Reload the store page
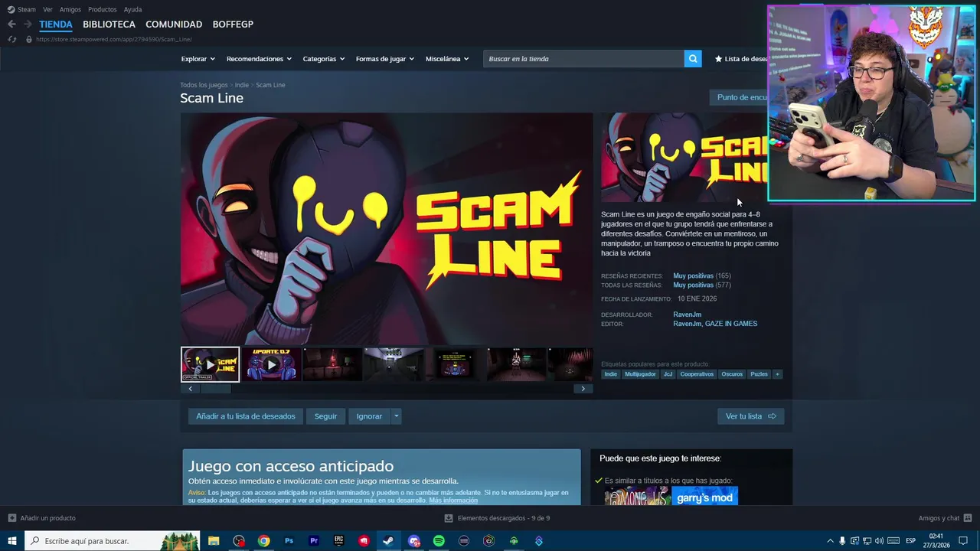This screenshot has height=551, width=980. 11,39
